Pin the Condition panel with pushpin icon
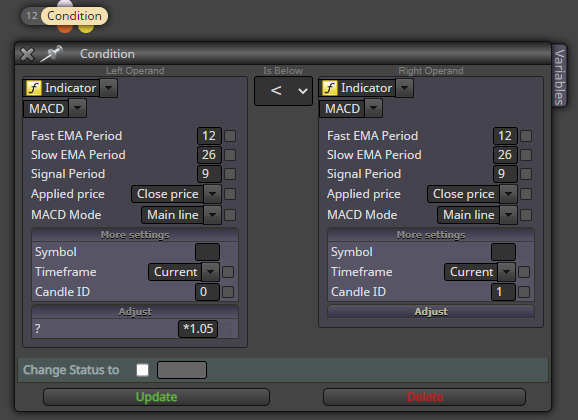Image resolution: width=578 pixels, height=420 pixels. (52, 54)
